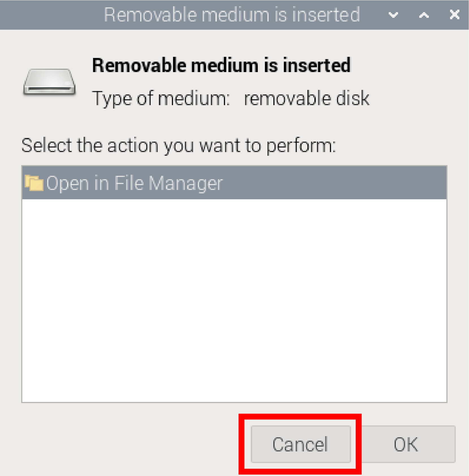This screenshot has width=469, height=476.
Task: Maximize the dialog using the up chevron
Action: coord(424,15)
